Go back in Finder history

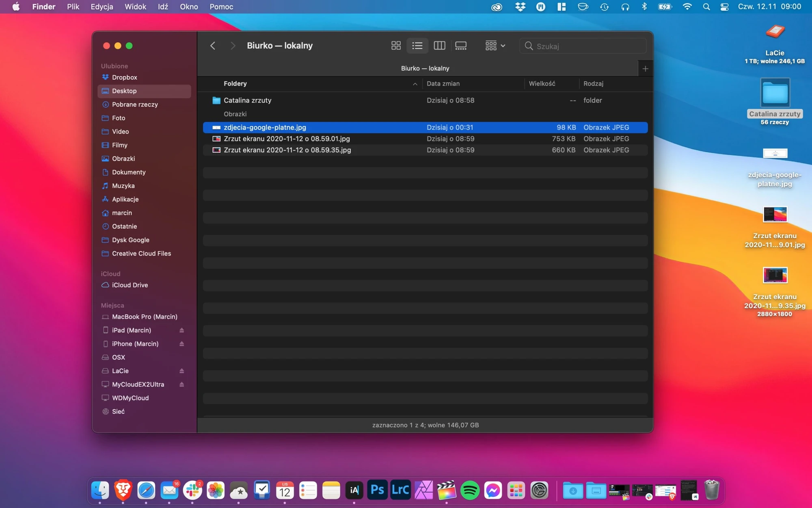click(213, 46)
